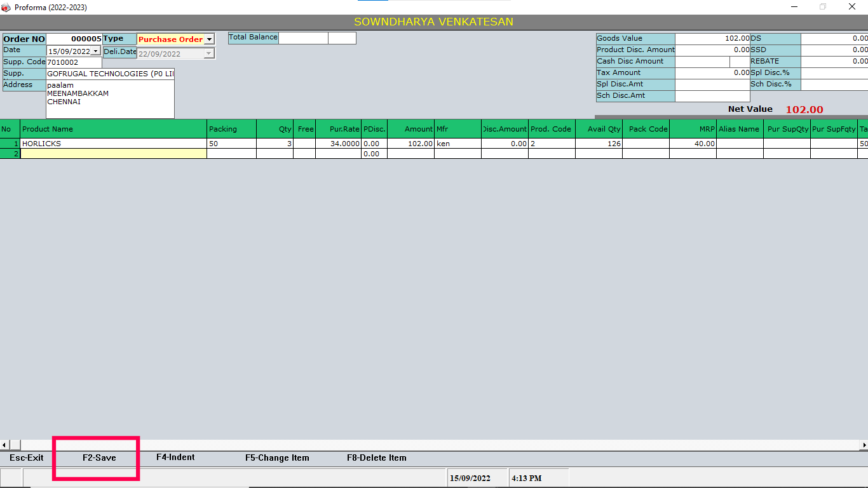Click the Packing column header
Image resolution: width=868 pixels, height=488 pixels.
tap(232, 129)
